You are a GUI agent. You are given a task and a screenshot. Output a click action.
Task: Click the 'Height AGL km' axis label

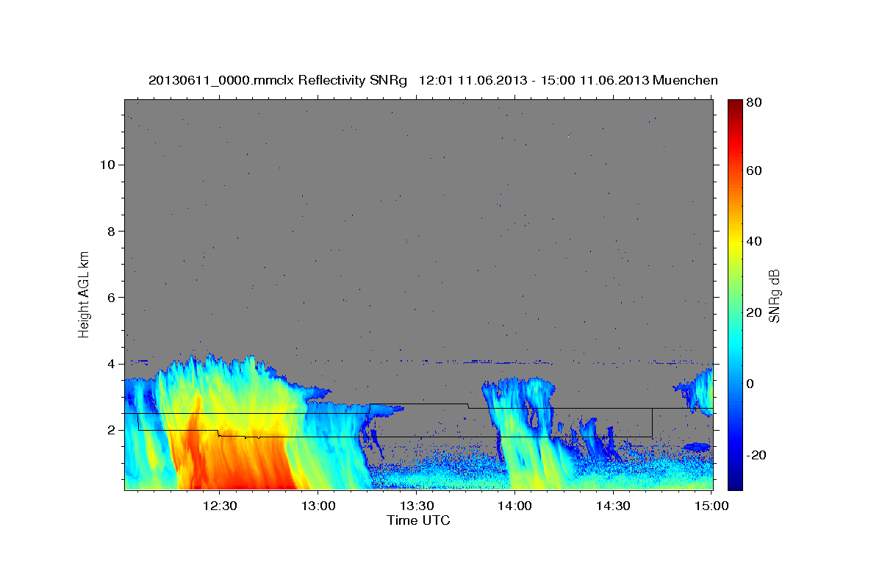click(85, 295)
